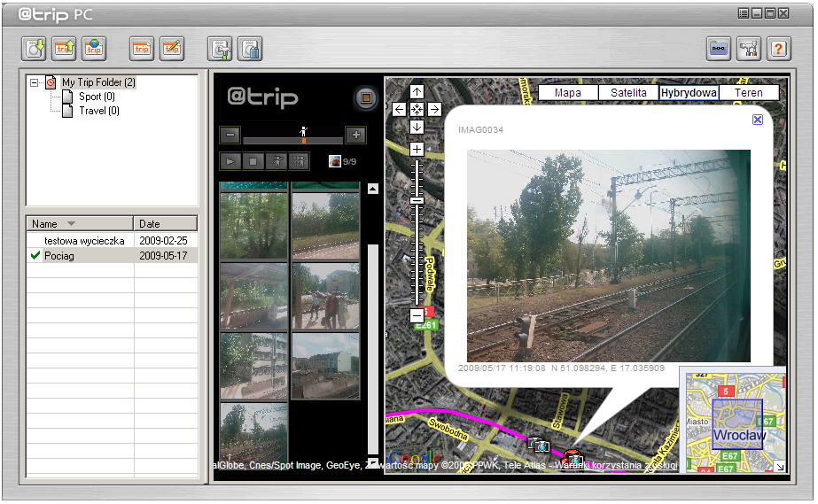Select the Hybrydowa map tab
This screenshot has height=504, width=818.
(689, 93)
